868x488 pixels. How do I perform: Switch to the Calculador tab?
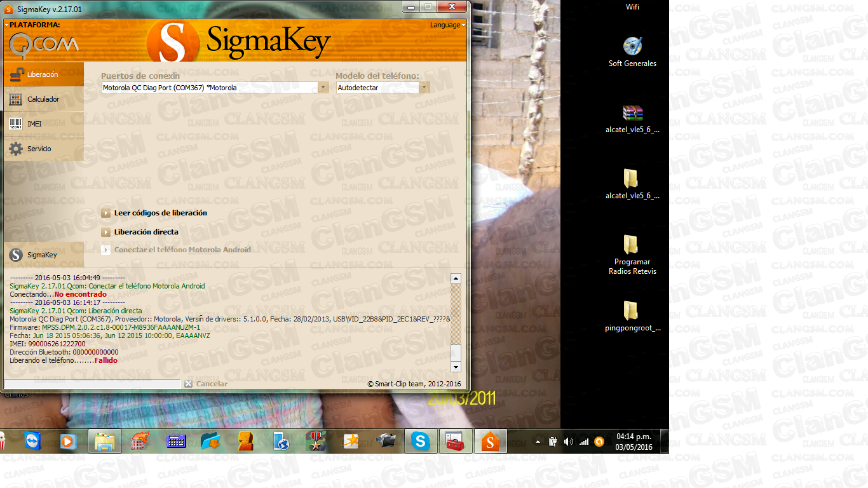coord(43,99)
